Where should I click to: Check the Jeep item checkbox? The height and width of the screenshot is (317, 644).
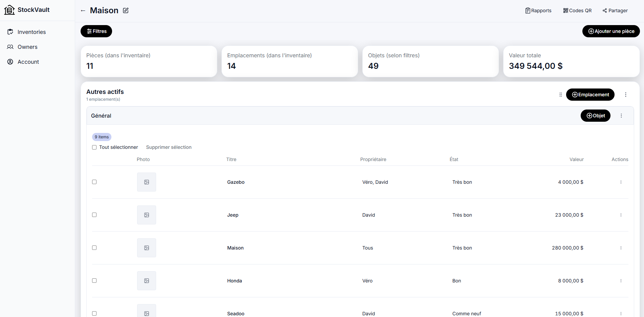[94, 215]
